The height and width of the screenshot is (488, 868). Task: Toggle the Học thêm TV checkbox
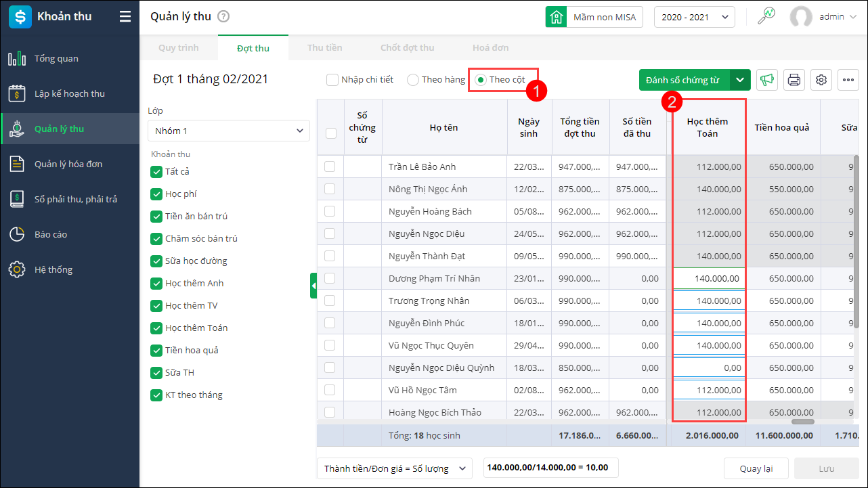click(156, 306)
